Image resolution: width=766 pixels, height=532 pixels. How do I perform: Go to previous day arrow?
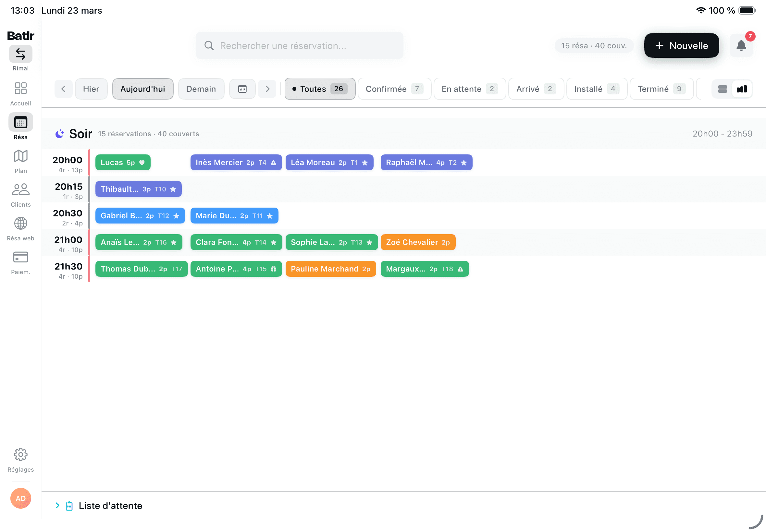(x=63, y=89)
